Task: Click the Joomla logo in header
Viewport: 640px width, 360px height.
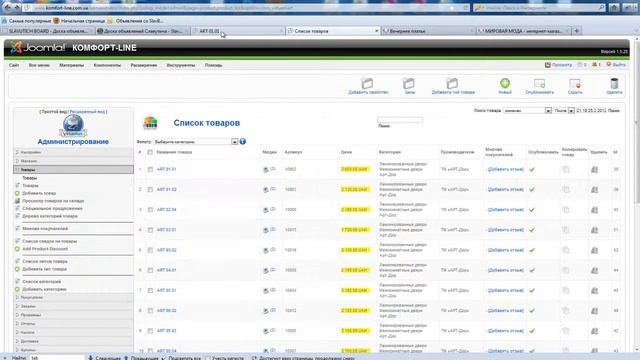Action: pos(38,48)
